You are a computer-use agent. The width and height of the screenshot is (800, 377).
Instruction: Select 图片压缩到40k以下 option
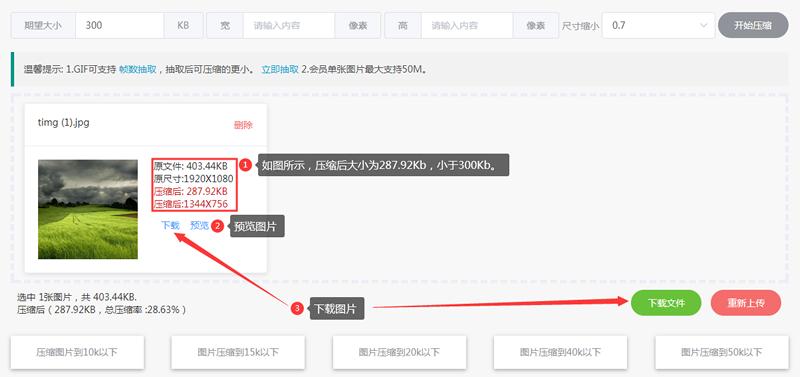(x=561, y=352)
